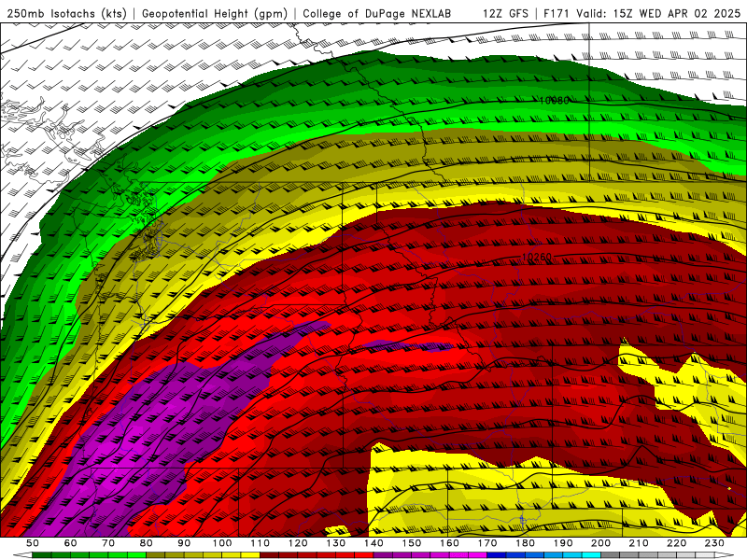Click the 50 value on the color scale
This screenshot has width=747, height=560.
point(33,543)
